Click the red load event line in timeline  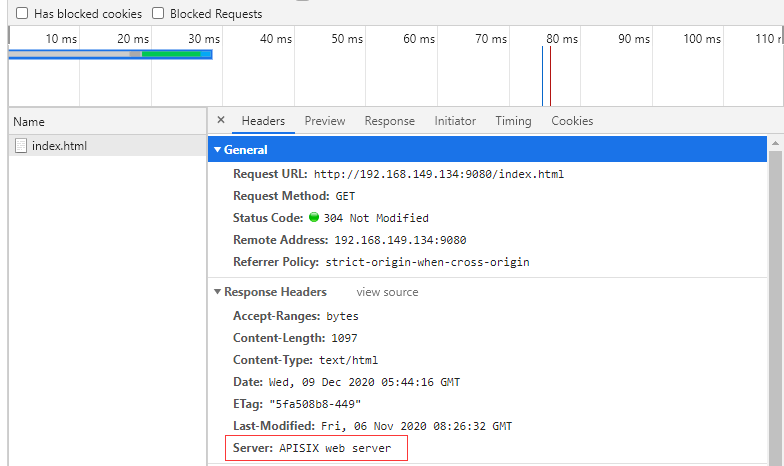coord(550,75)
